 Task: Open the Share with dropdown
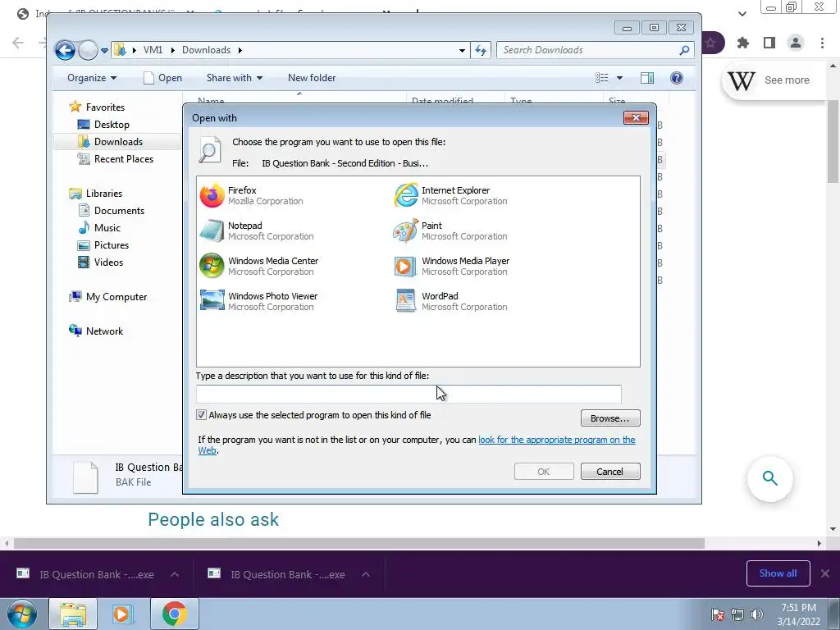(x=235, y=78)
